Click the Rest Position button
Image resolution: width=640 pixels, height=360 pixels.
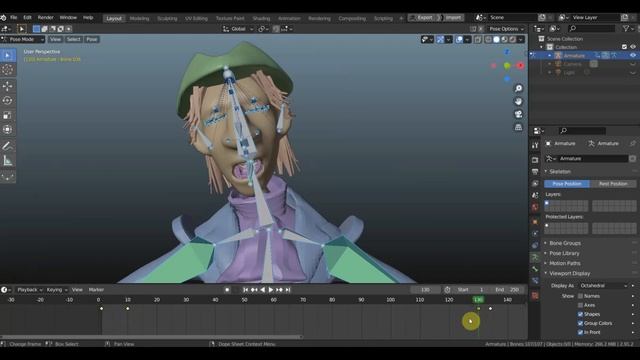click(x=613, y=184)
